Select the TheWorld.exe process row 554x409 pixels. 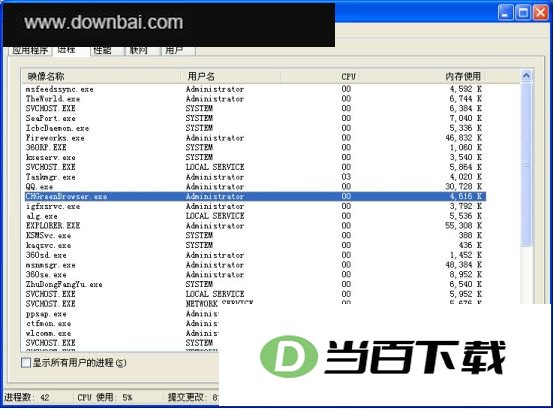tap(255, 99)
